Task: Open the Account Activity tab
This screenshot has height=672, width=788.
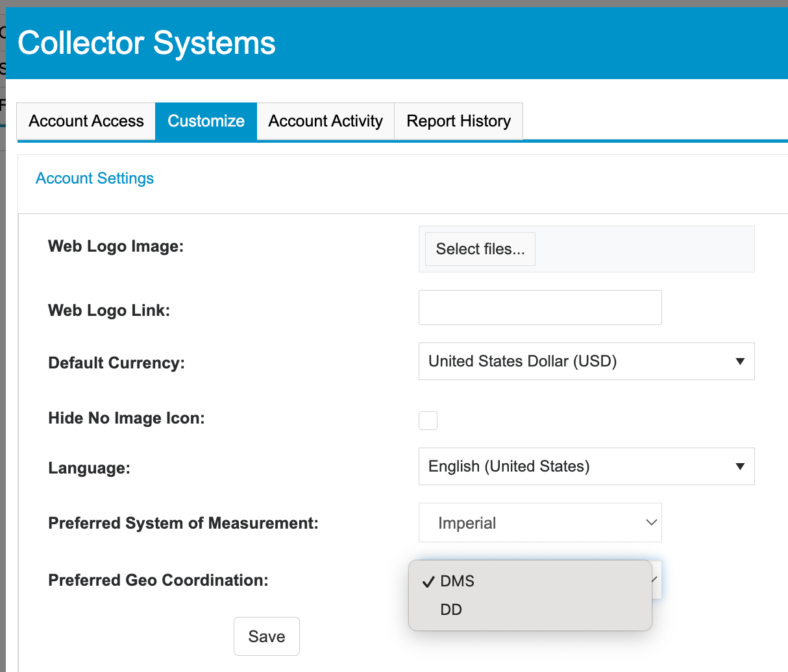Action: 325,121
